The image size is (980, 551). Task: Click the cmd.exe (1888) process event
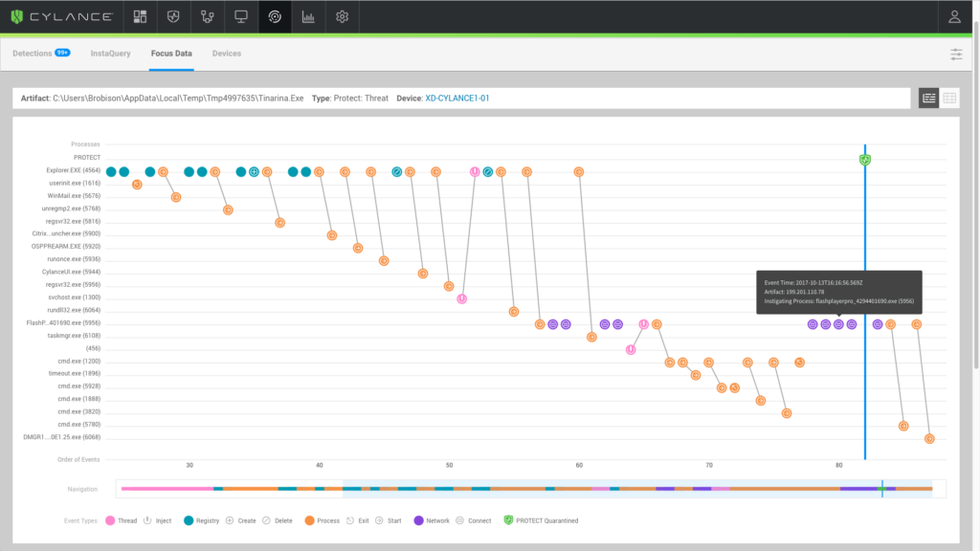point(761,401)
